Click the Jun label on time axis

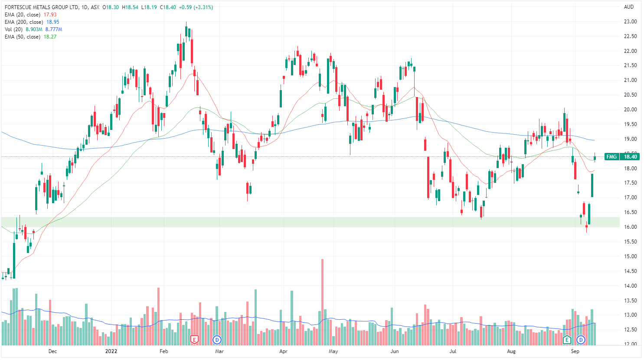[394, 351]
